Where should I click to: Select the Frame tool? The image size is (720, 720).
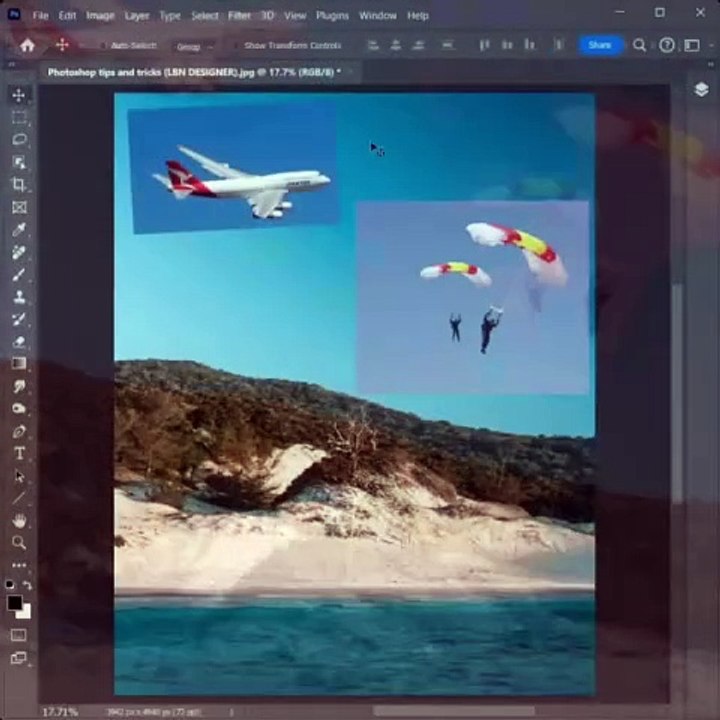click(19, 207)
